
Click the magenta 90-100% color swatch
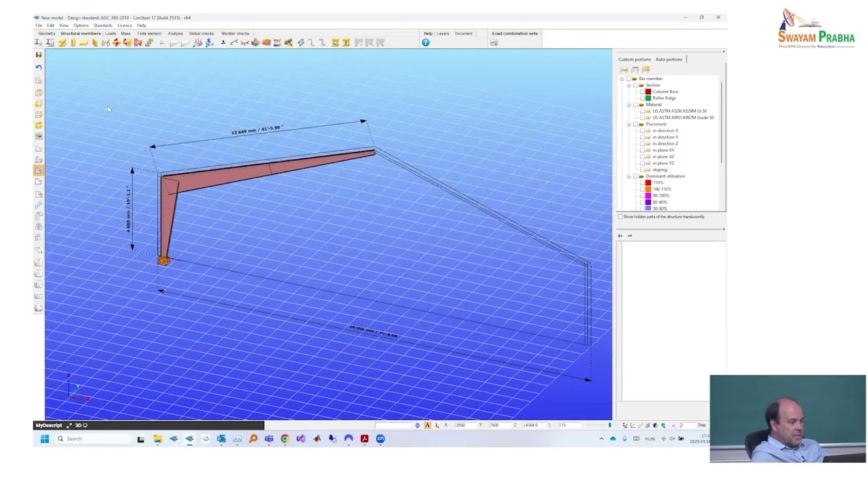point(648,196)
